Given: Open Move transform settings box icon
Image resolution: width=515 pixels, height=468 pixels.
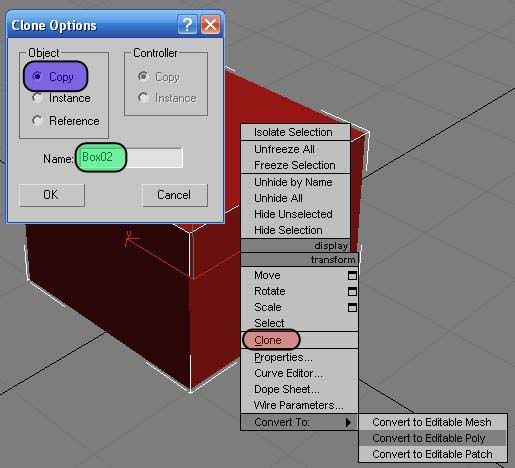Looking at the screenshot, I should (x=352, y=275).
